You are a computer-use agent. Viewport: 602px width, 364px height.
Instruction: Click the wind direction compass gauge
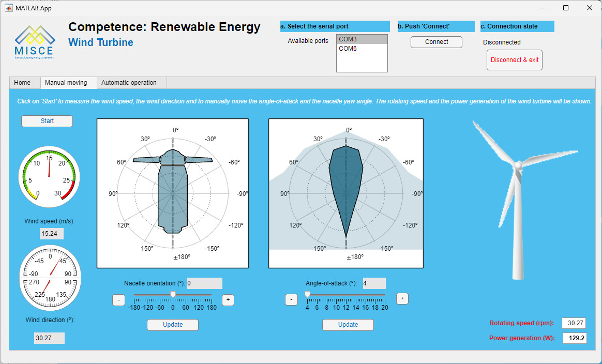[50, 277]
